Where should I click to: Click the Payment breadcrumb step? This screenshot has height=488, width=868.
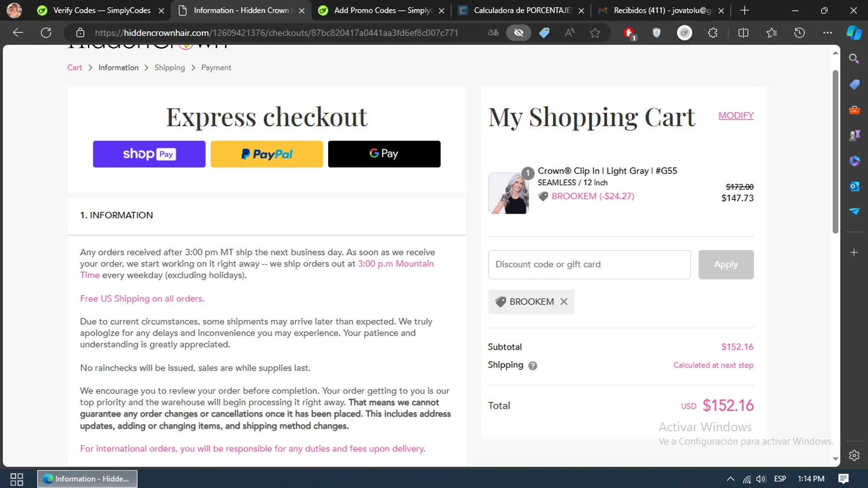coord(216,68)
